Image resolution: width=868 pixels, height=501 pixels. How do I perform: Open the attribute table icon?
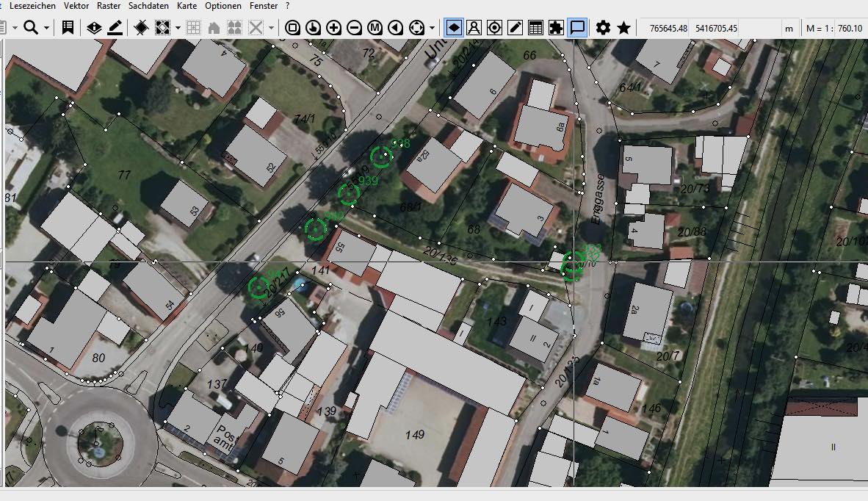(536, 28)
